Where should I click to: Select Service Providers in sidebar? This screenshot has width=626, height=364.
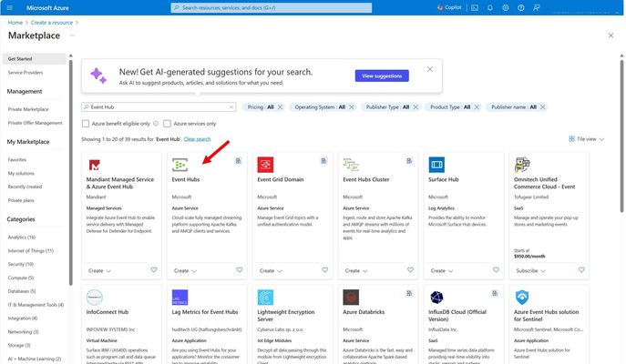[x=26, y=73]
